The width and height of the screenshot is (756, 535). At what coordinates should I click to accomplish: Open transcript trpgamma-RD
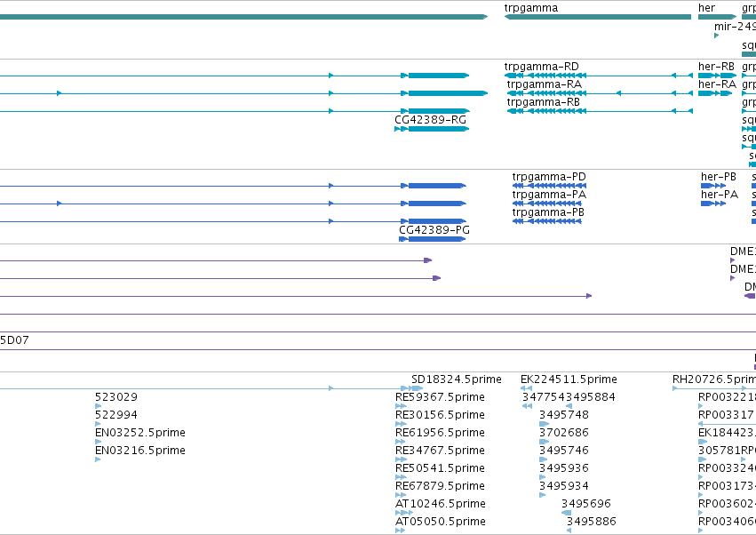(541, 67)
